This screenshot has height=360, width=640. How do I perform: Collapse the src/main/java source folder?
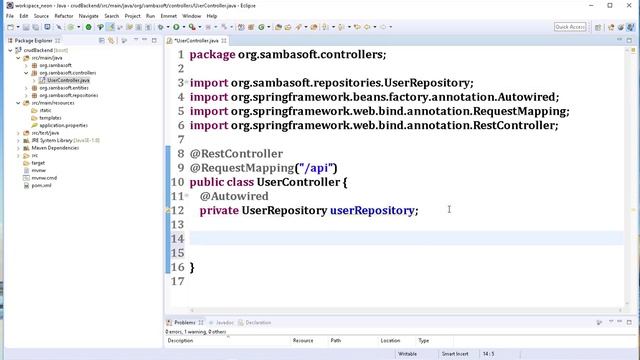point(18,58)
